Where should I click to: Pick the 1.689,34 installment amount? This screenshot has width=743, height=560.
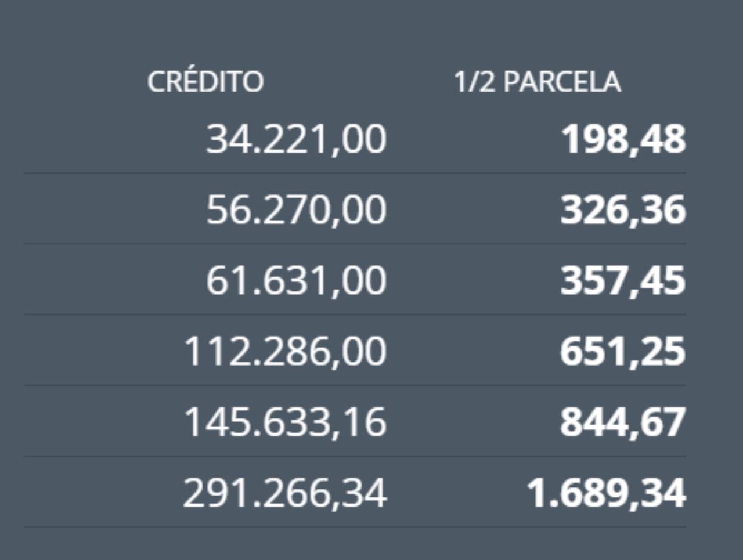click(x=607, y=493)
